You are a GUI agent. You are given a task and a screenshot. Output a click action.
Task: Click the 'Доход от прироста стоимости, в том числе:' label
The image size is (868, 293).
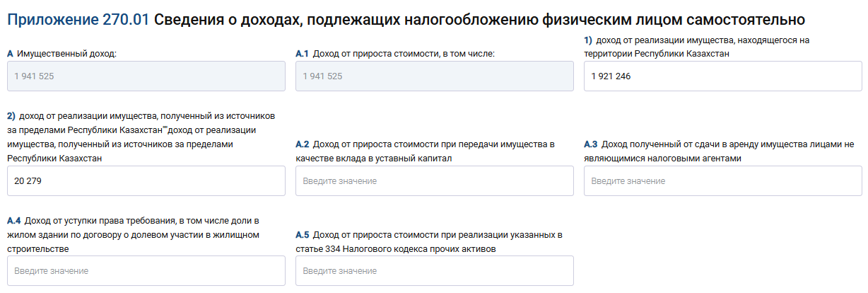point(405,54)
